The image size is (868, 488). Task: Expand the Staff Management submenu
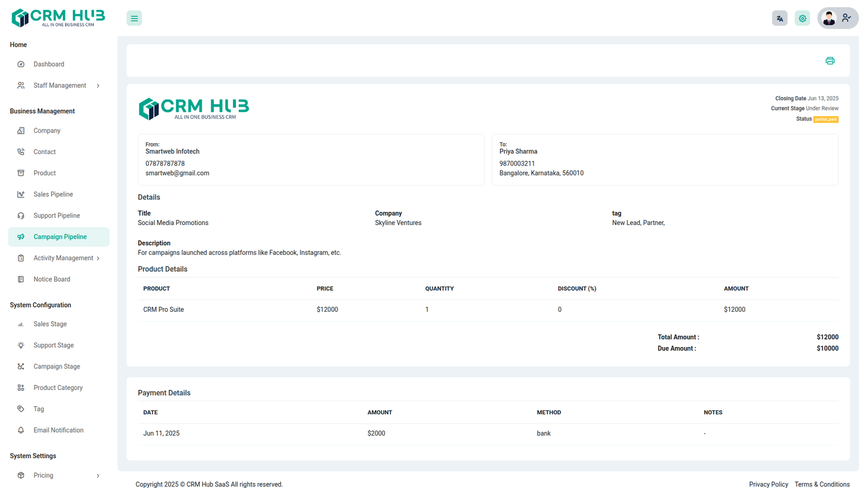(98, 86)
